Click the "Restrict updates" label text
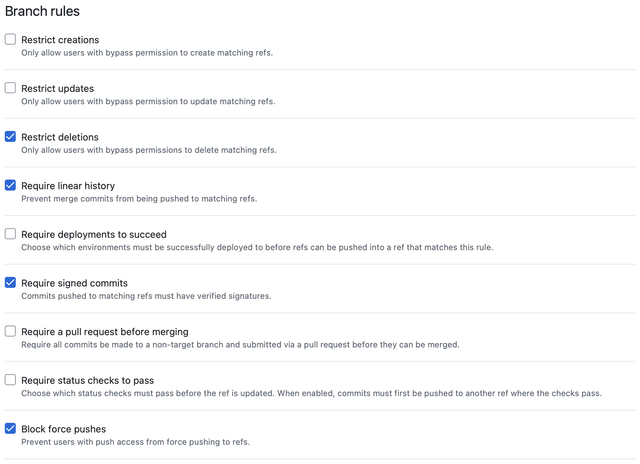Image resolution: width=640 pixels, height=464 pixels. [x=58, y=89]
